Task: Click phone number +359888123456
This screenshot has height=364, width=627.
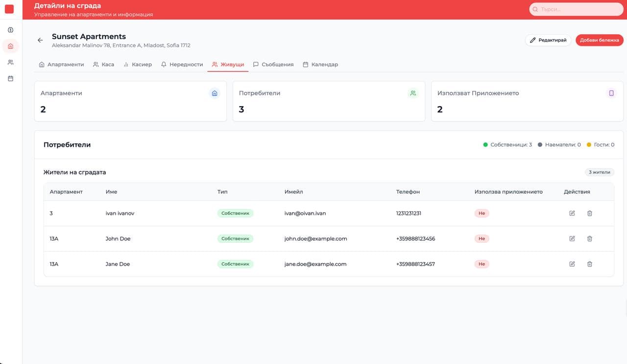Action: pos(415,239)
